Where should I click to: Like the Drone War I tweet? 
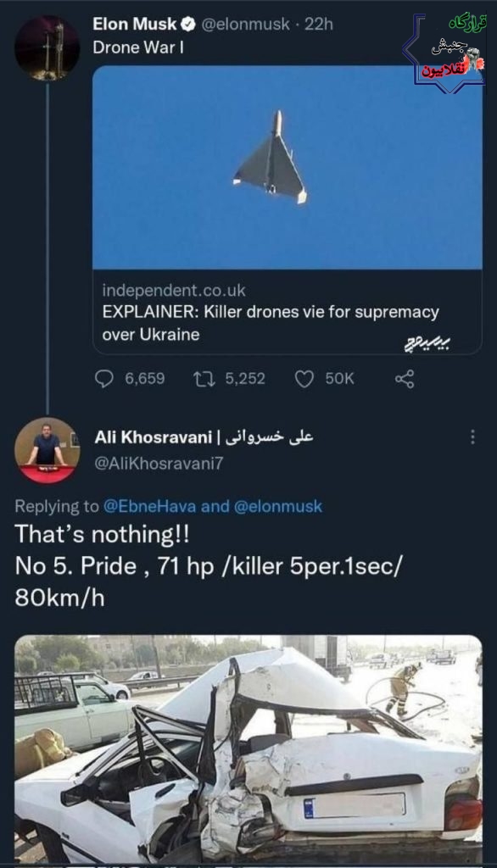pos(304,379)
